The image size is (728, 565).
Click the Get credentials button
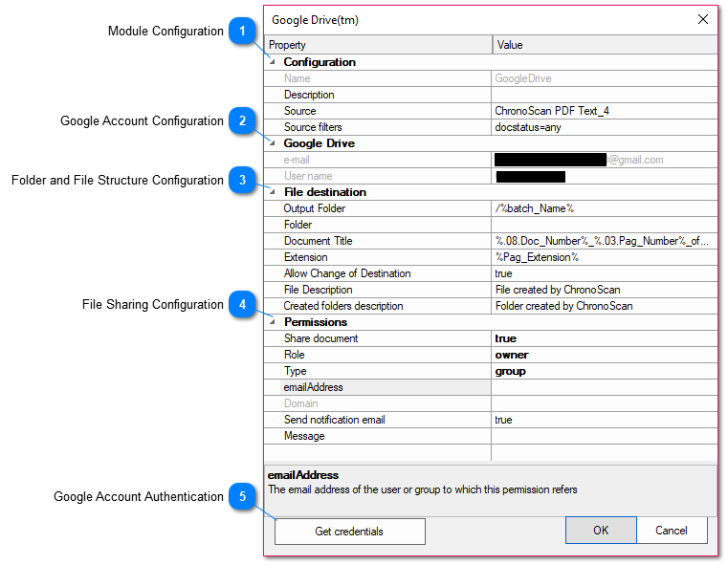[x=349, y=532]
